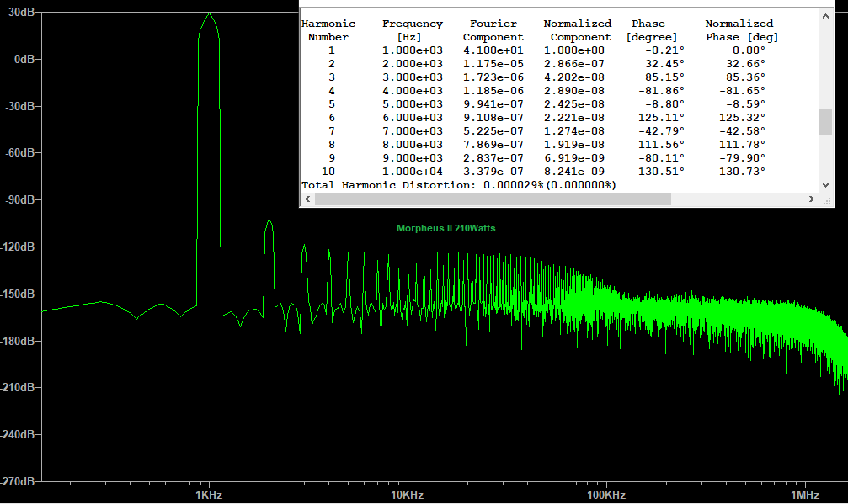Click the scroll down arrow in harmonic table
The width and height of the screenshot is (848, 504).
[825, 185]
